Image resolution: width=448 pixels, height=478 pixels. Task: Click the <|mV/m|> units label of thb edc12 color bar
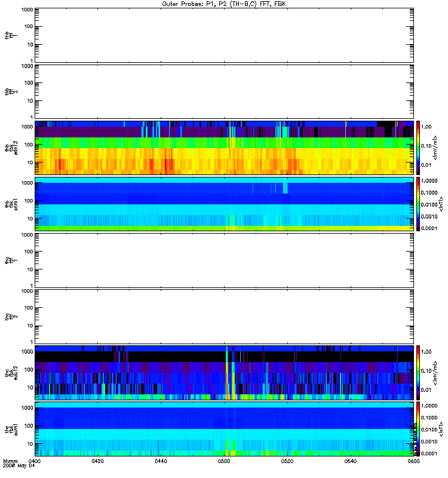click(435, 148)
